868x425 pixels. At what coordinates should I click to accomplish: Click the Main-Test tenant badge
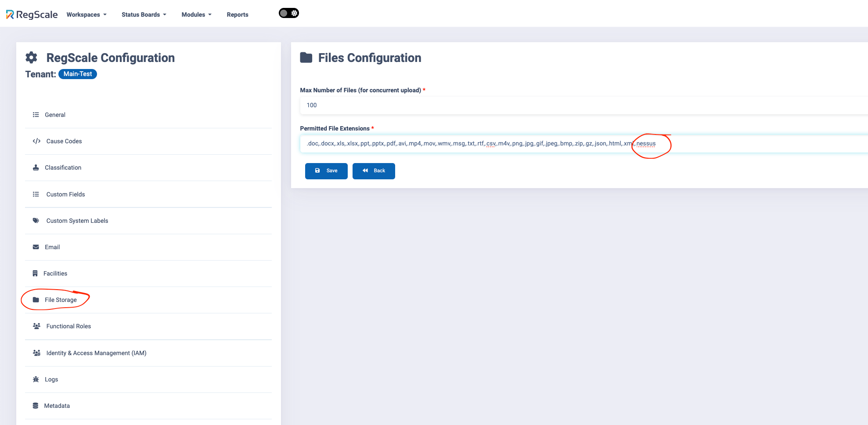tap(78, 74)
